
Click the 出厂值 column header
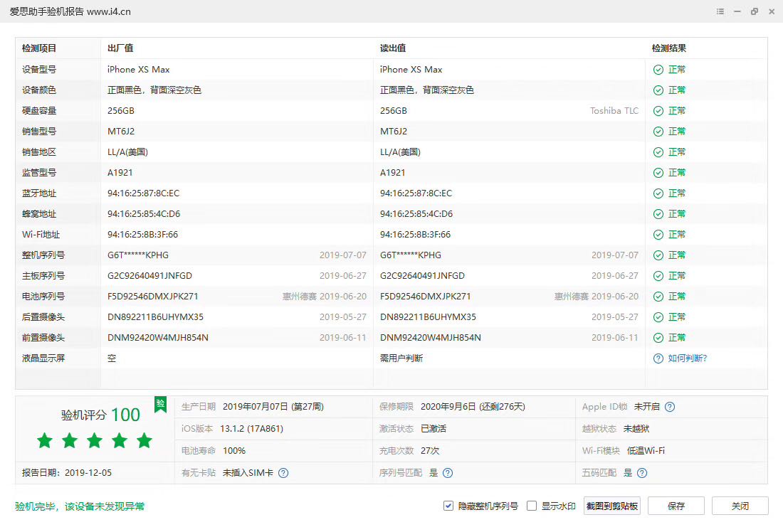120,48
